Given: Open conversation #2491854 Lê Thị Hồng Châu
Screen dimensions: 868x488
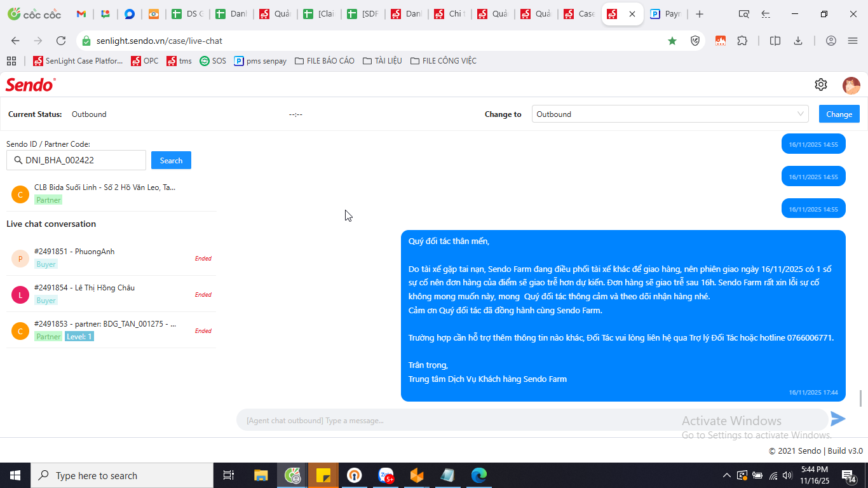Looking at the screenshot, I should pos(111,294).
